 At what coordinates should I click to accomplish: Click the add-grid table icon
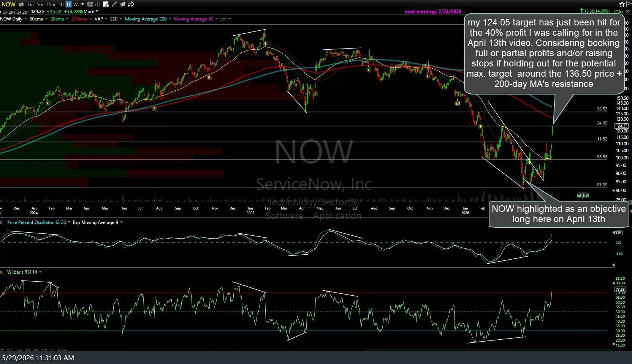click(106, 5)
